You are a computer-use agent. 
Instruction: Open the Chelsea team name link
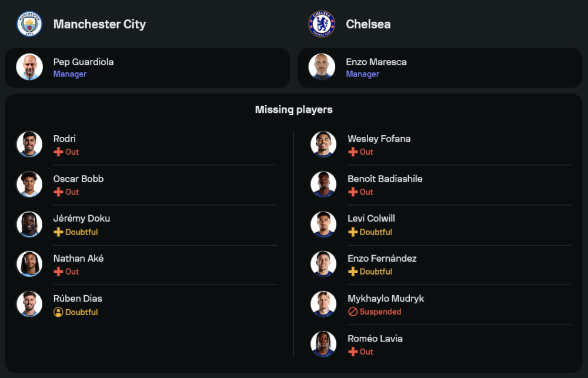pos(368,24)
